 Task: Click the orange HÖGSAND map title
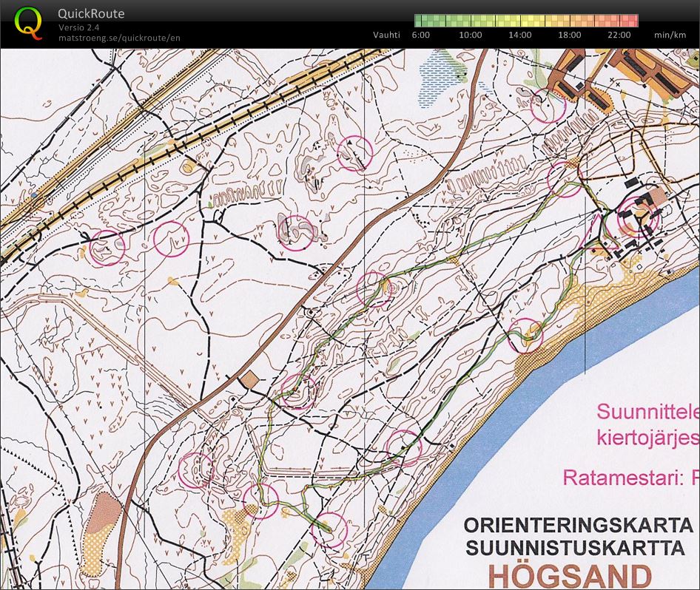tap(571, 575)
